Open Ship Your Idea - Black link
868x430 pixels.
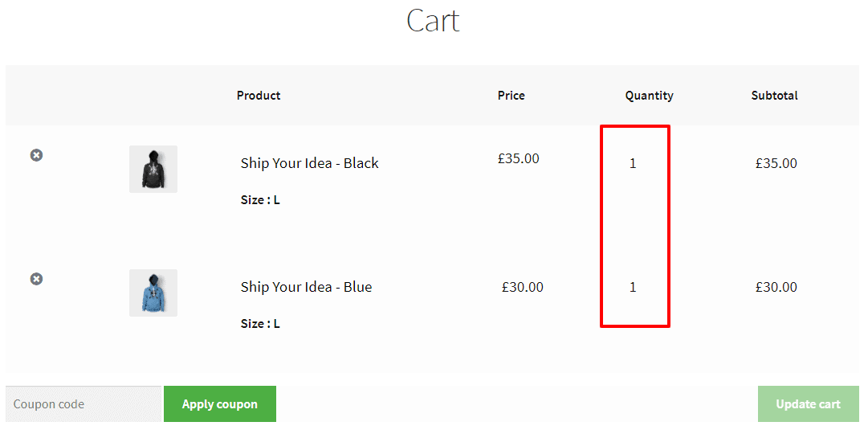pyautogui.click(x=309, y=163)
